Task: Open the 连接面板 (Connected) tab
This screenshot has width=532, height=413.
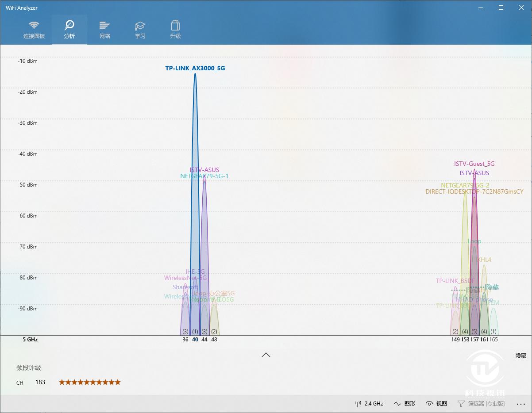Action: coord(34,30)
